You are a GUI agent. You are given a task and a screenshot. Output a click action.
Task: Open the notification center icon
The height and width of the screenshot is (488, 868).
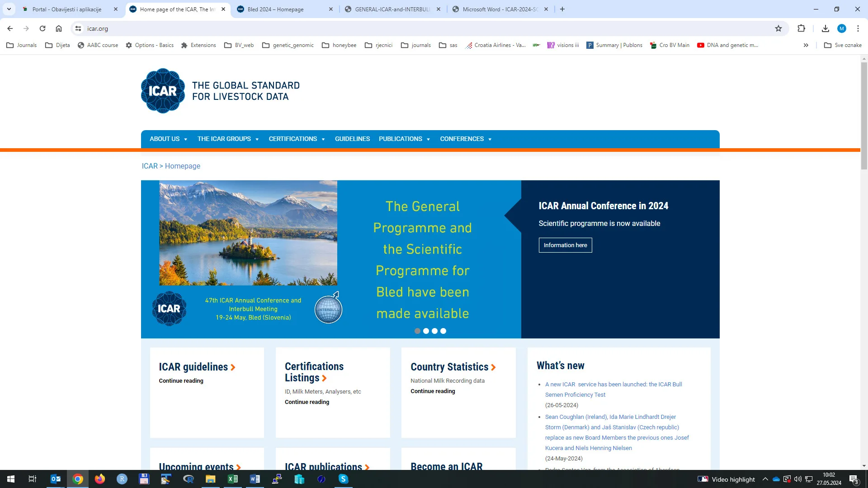[854, 479]
